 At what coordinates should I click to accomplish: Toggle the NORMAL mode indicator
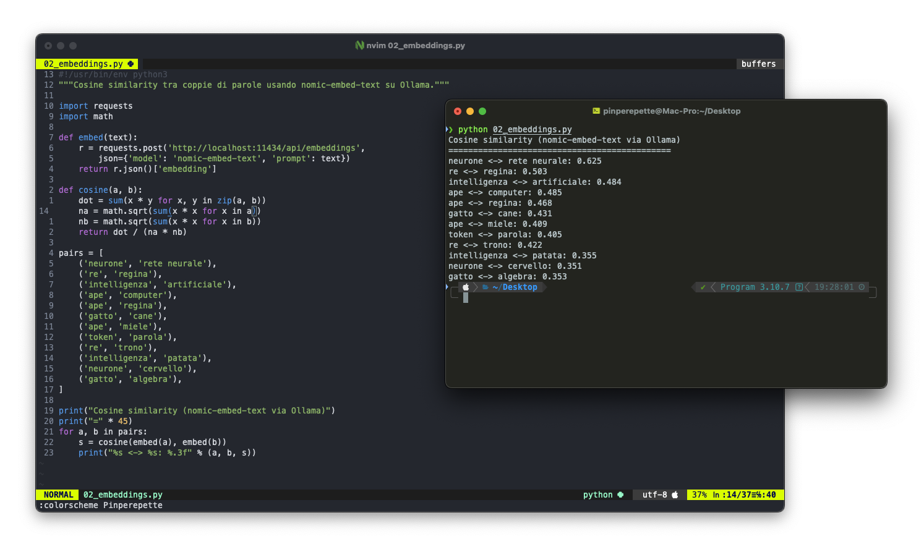click(58, 494)
